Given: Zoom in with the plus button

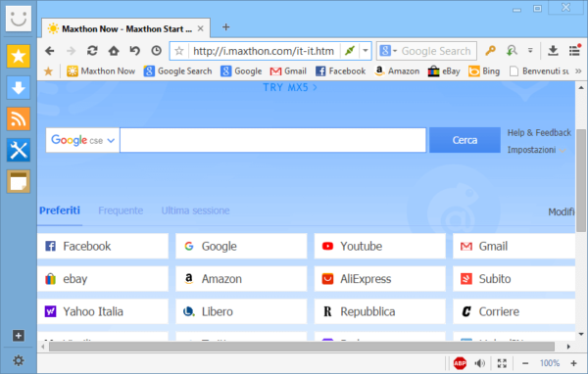Looking at the screenshot, I should [x=573, y=363].
